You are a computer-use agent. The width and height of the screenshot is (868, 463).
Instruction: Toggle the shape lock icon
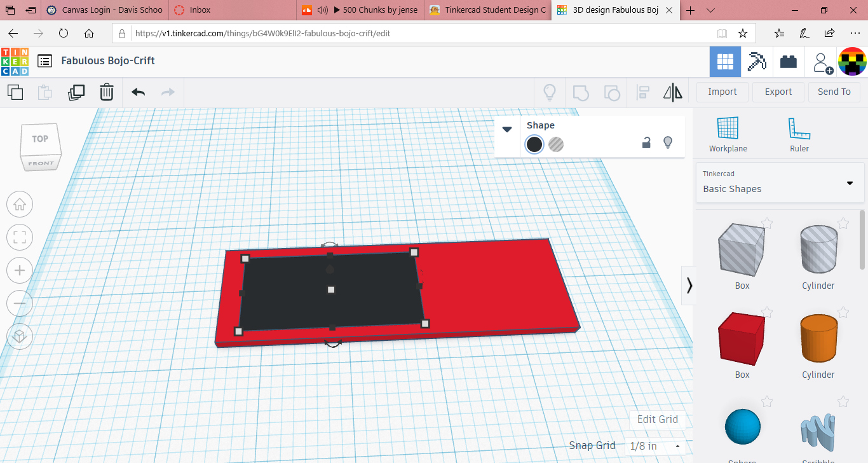[646, 142]
